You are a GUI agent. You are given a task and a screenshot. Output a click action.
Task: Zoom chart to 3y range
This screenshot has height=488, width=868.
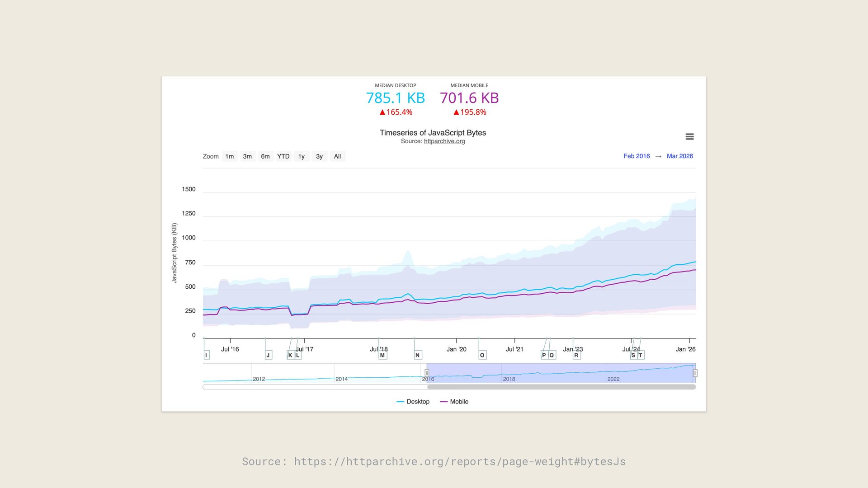(319, 156)
